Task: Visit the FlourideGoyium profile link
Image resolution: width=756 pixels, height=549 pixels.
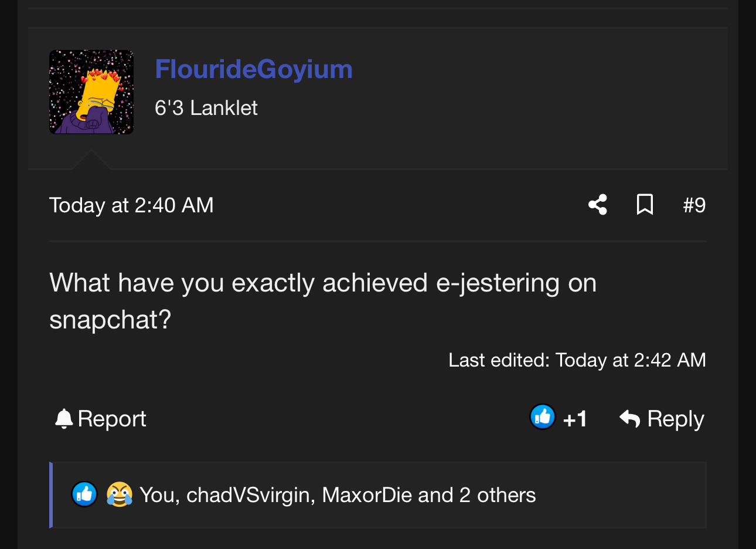Action: click(x=253, y=69)
